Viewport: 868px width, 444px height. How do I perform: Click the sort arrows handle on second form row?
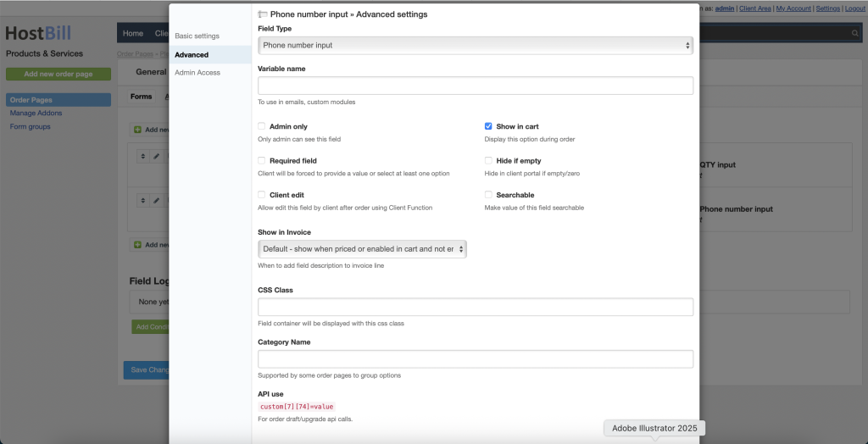pyautogui.click(x=143, y=200)
